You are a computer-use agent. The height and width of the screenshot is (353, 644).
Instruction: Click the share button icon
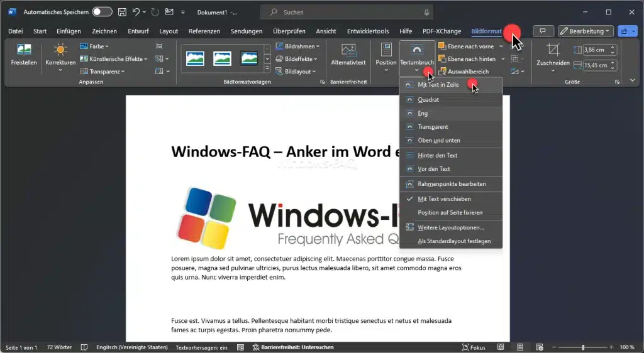(x=625, y=31)
